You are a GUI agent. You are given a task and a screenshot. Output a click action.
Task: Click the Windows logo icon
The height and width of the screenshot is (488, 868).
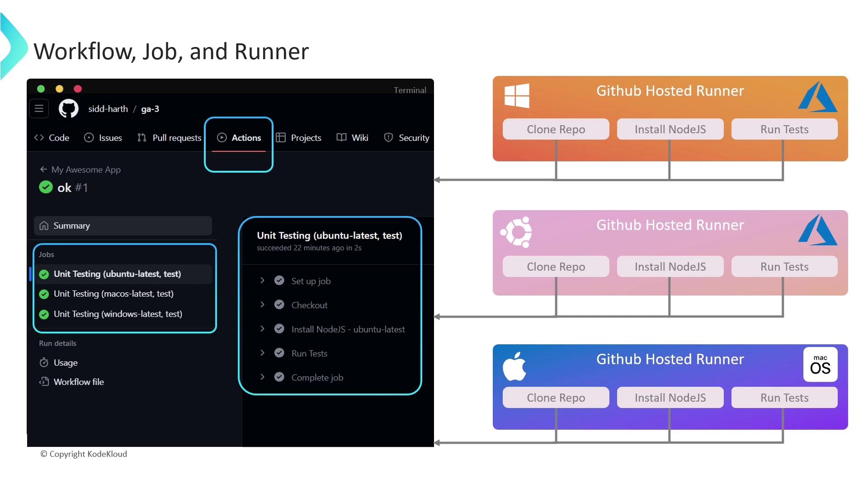pos(517,96)
